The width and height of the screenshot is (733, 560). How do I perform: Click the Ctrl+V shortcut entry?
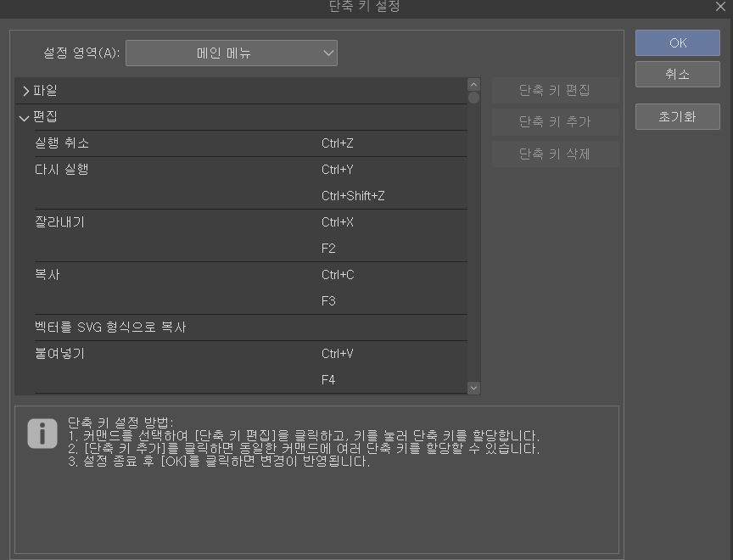pos(338,353)
